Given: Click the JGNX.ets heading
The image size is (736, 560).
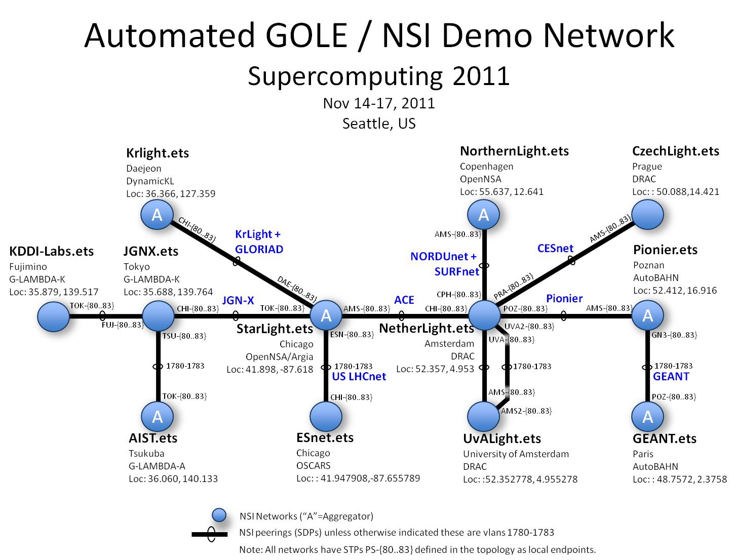Looking at the screenshot, I should [151, 251].
